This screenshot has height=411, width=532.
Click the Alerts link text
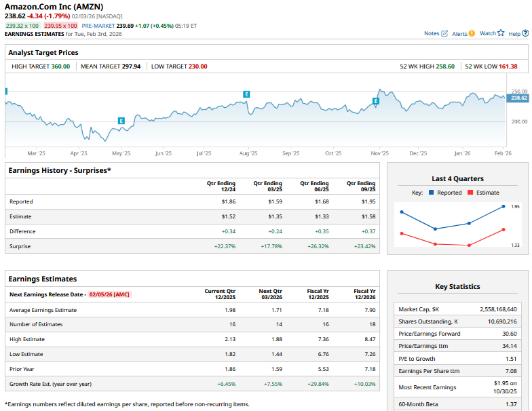459,33
